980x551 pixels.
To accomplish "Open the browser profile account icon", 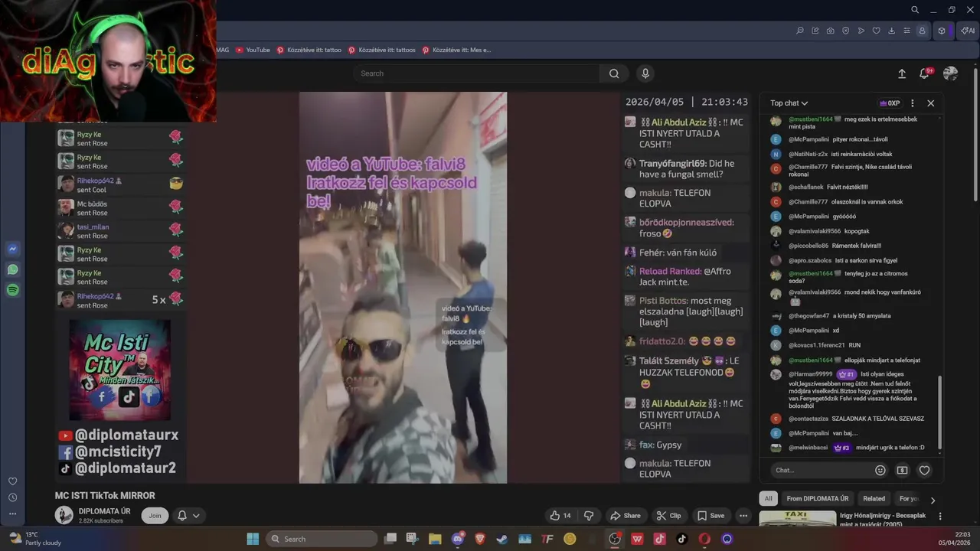I will (x=923, y=31).
